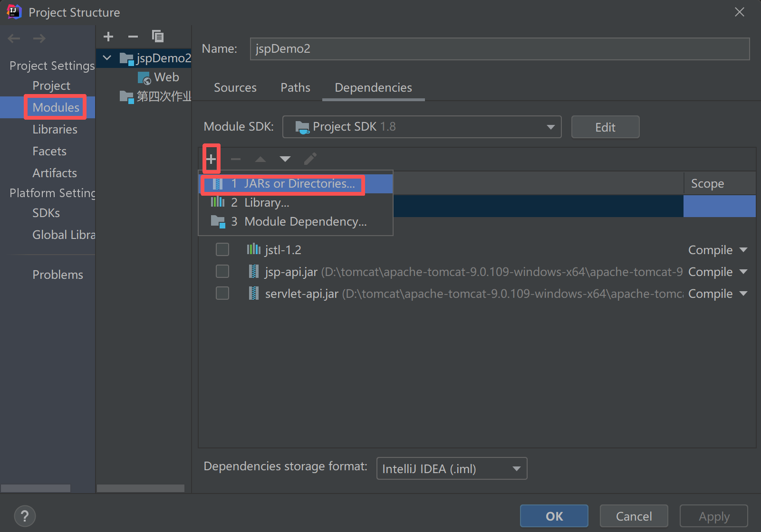Click the servlet-api.jar archive icon

pyautogui.click(x=254, y=293)
